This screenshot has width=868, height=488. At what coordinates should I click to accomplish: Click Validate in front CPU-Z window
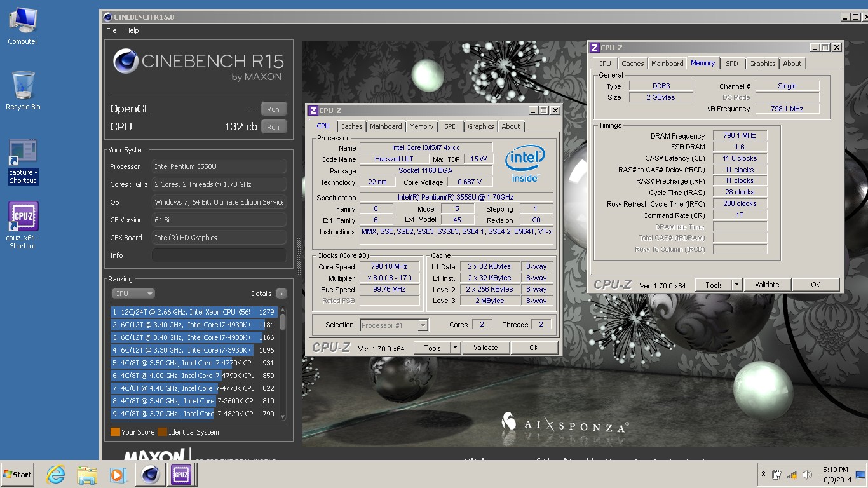click(x=485, y=348)
